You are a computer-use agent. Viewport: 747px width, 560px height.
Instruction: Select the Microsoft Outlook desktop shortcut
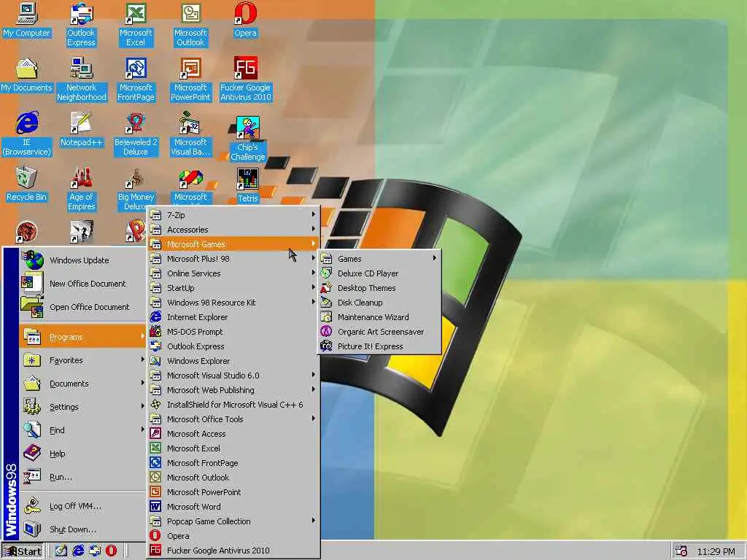point(190,24)
